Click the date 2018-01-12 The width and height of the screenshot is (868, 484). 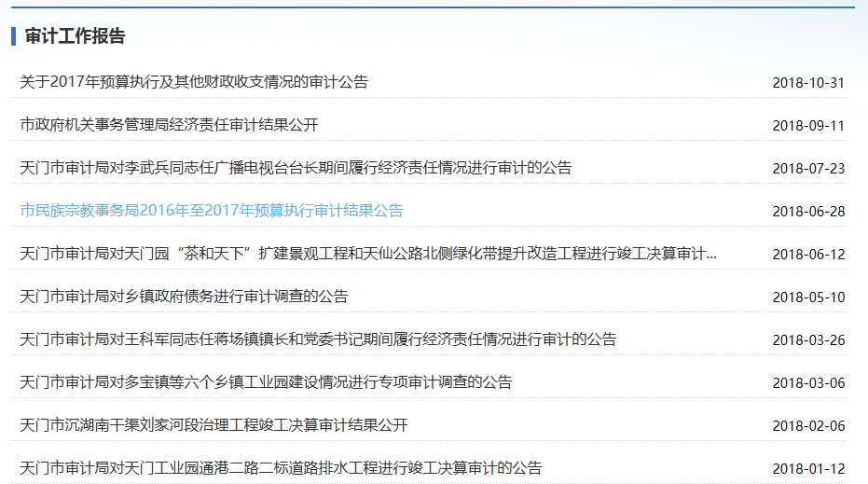(808, 469)
